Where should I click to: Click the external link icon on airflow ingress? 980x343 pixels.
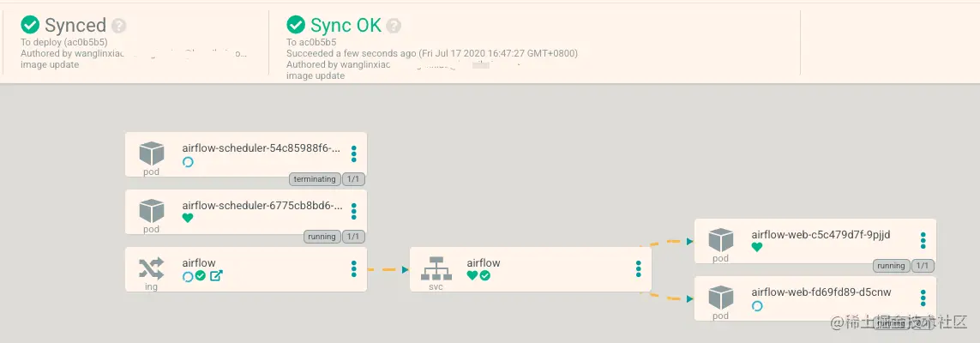(216, 275)
